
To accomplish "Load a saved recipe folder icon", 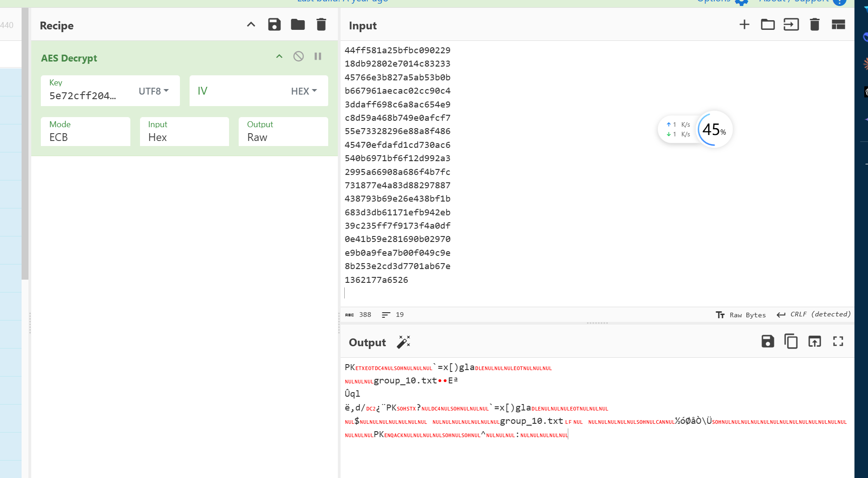I will point(297,25).
